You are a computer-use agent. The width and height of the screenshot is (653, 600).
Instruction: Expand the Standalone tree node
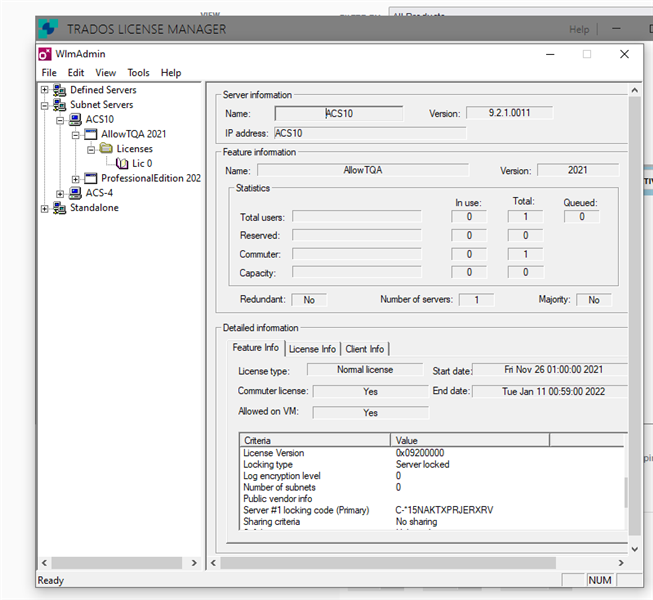[x=45, y=209]
